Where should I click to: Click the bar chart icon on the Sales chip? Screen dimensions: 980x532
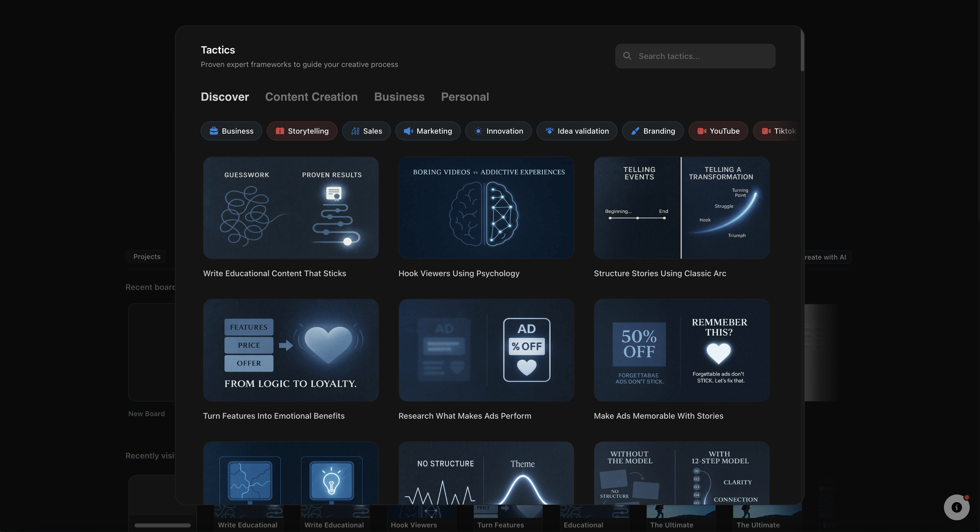point(354,131)
